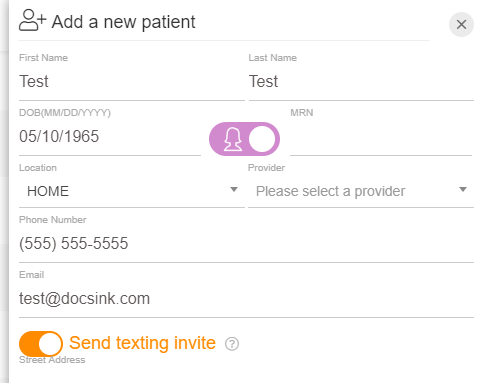Close the Add a new patient dialog
483x383 pixels.
[x=461, y=24]
